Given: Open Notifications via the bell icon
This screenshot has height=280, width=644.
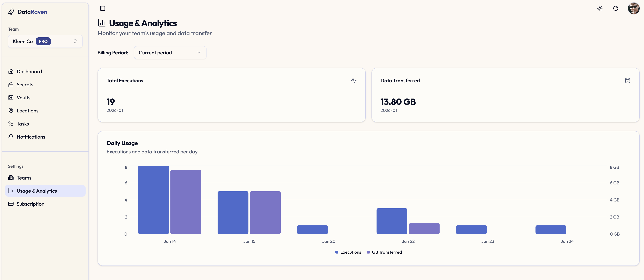Looking at the screenshot, I should coord(11,137).
